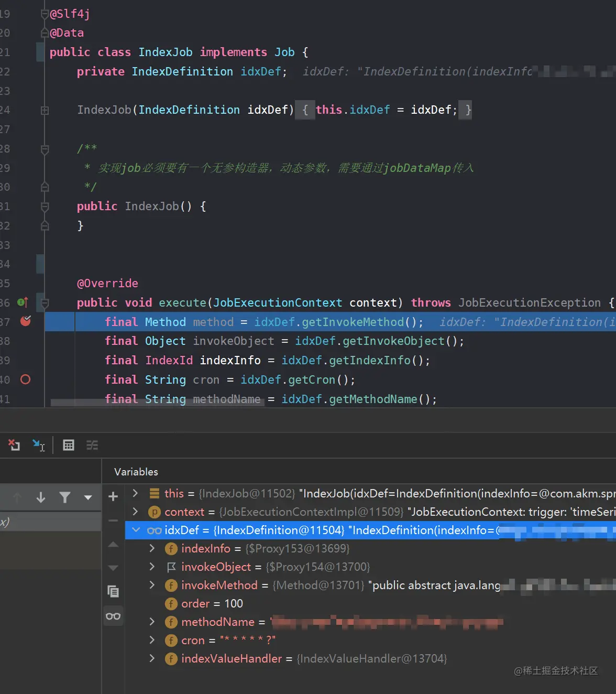Click the IndexDefinition type in line 22
The width and height of the screenshot is (616, 694).
tap(182, 71)
